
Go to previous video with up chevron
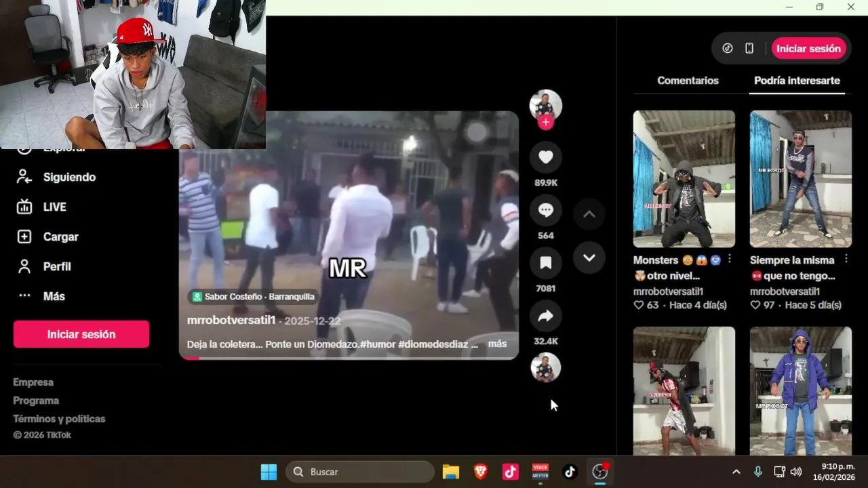[589, 214]
